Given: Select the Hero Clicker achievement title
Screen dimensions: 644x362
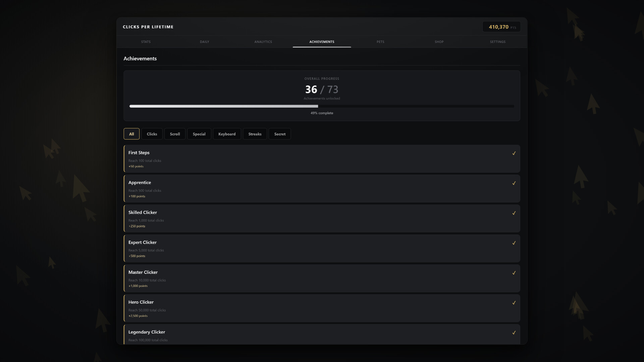Looking at the screenshot, I should (x=141, y=302).
